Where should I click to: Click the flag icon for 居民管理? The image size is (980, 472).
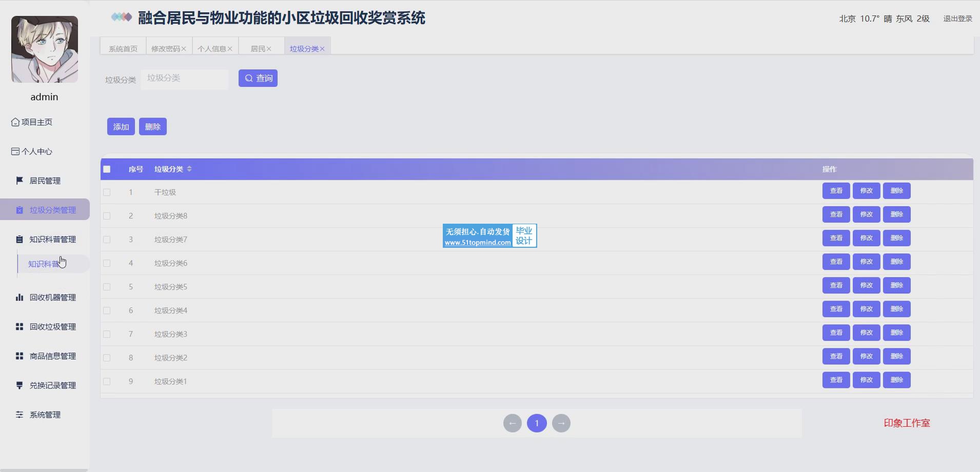tap(19, 181)
